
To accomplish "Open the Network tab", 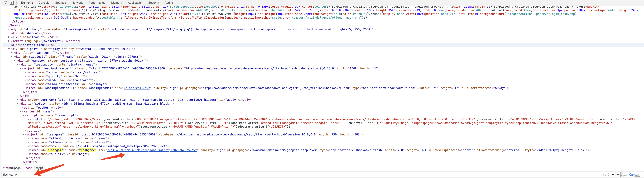I will 77,3.
